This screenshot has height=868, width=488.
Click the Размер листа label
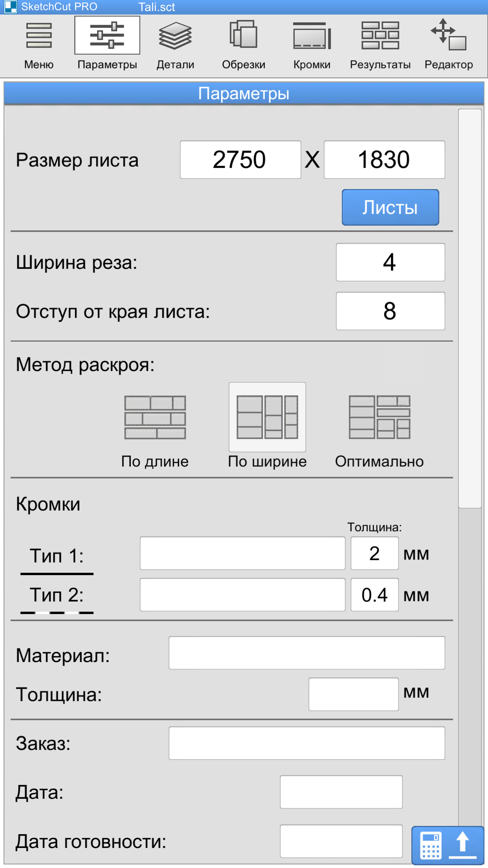click(77, 160)
